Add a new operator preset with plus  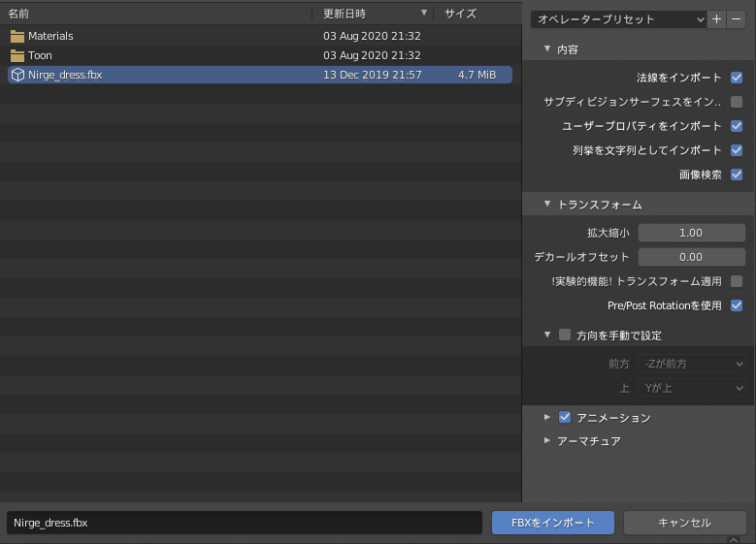coord(716,19)
